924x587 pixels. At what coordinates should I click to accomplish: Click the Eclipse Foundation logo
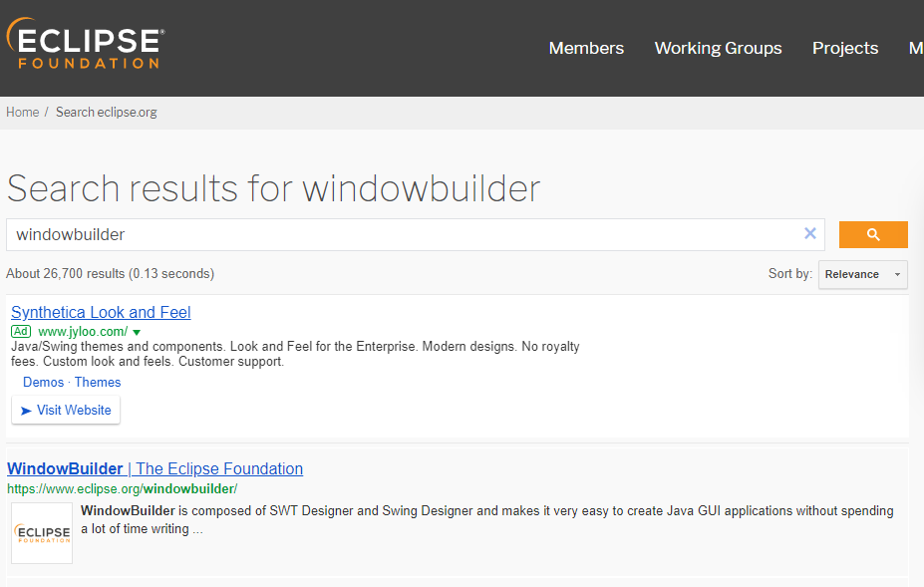[86, 44]
